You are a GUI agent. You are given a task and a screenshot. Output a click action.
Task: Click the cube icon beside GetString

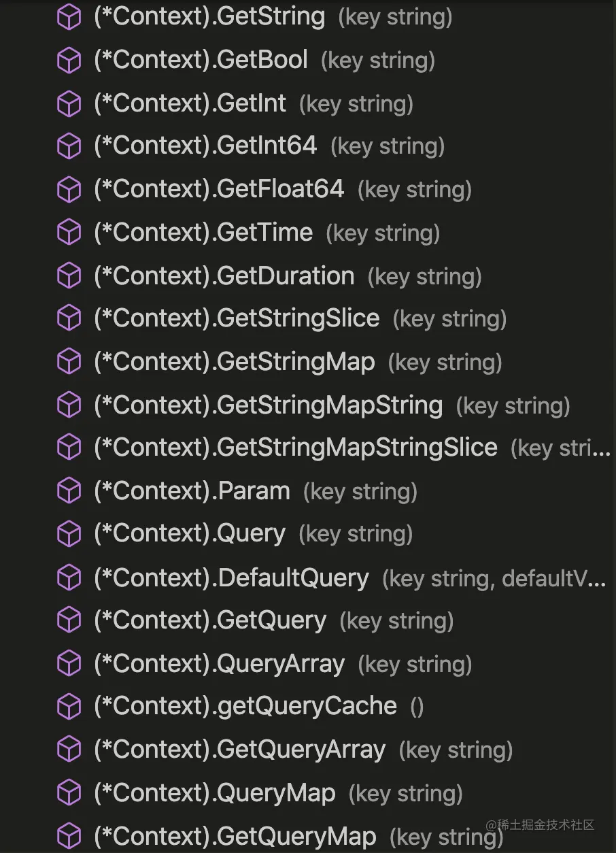pyautogui.click(x=69, y=18)
